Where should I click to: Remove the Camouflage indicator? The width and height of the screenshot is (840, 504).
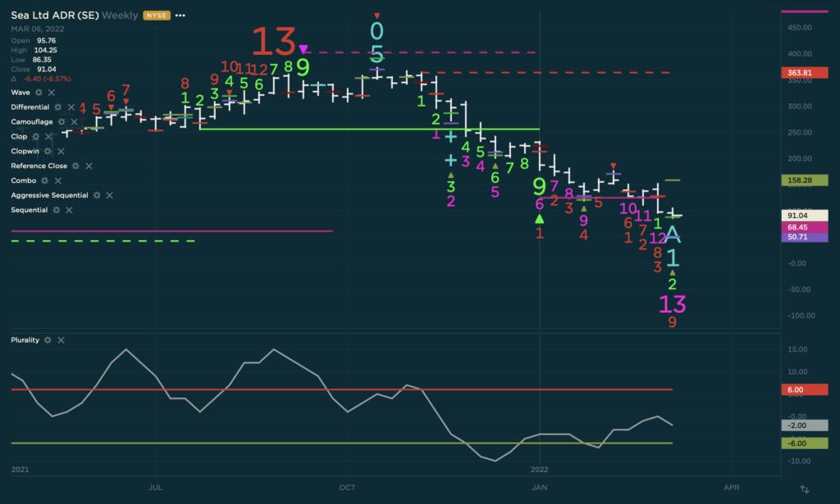(x=75, y=122)
